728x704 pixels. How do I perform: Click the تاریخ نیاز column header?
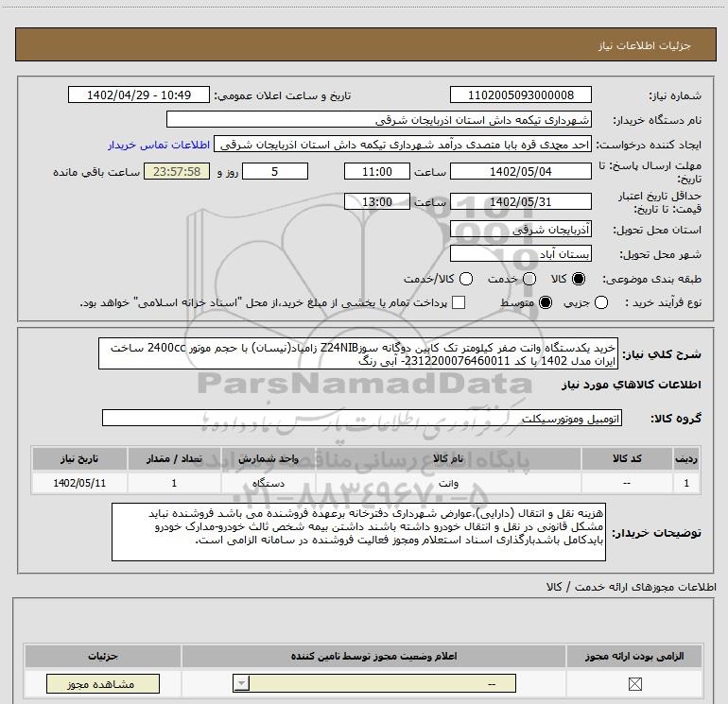[79, 459]
